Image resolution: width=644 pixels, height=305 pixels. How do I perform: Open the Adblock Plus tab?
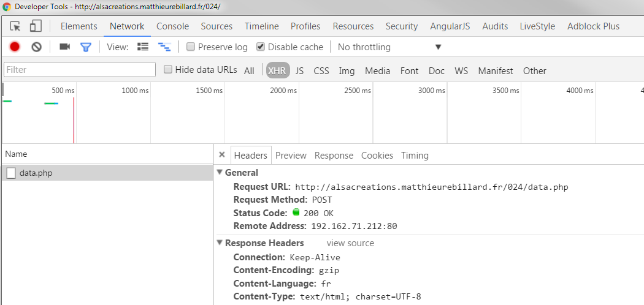tap(593, 26)
